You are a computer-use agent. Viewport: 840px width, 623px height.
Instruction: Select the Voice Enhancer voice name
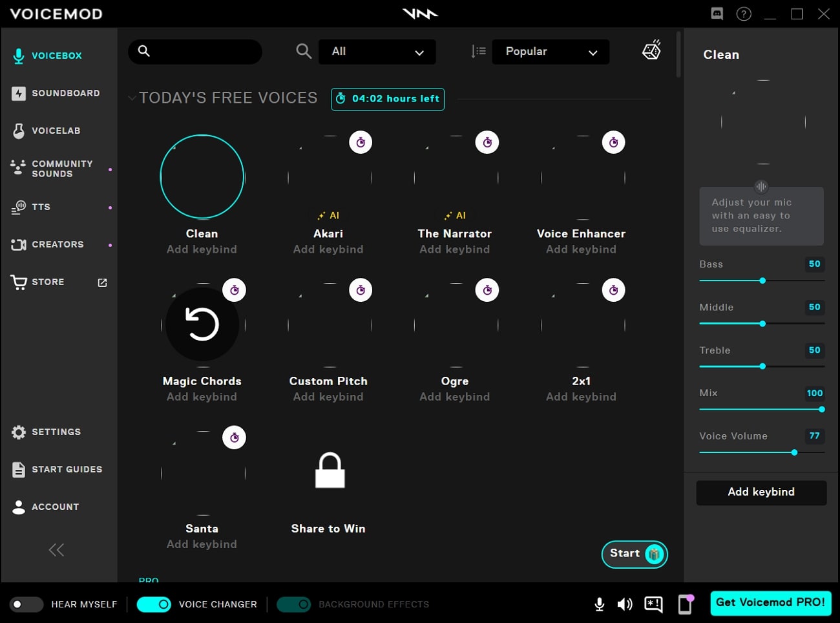tap(581, 234)
